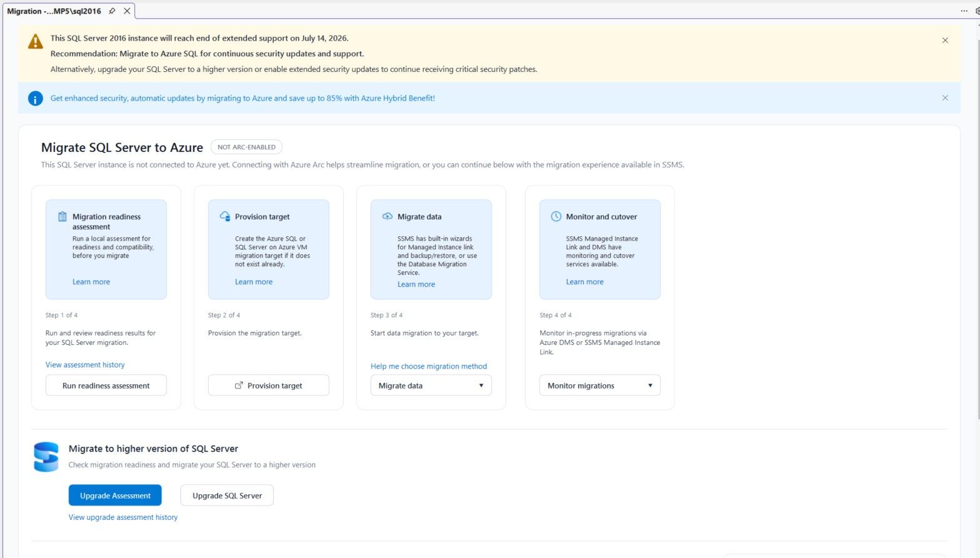
Task: Click the cloud upload icon for Migrate data
Action: [x=387, y=216]
